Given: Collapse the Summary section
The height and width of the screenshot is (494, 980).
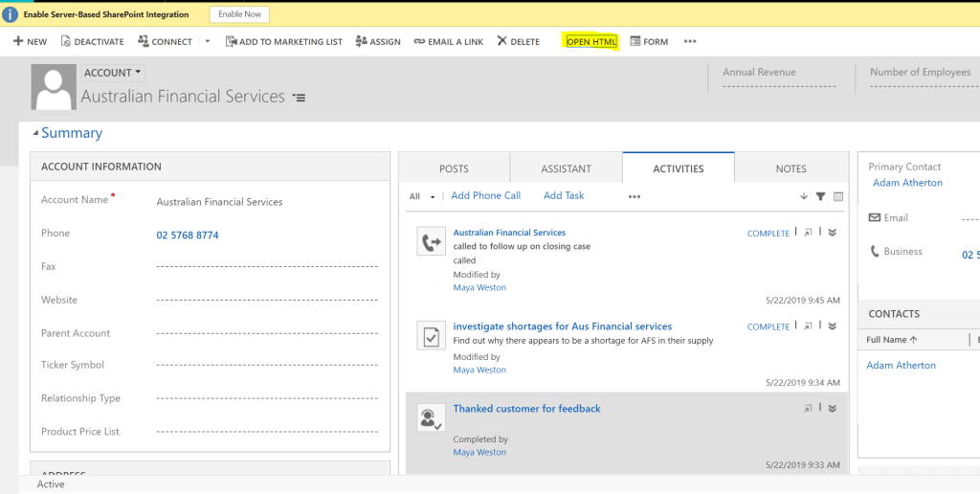Looking at the screenshot, I should [36, 133].
